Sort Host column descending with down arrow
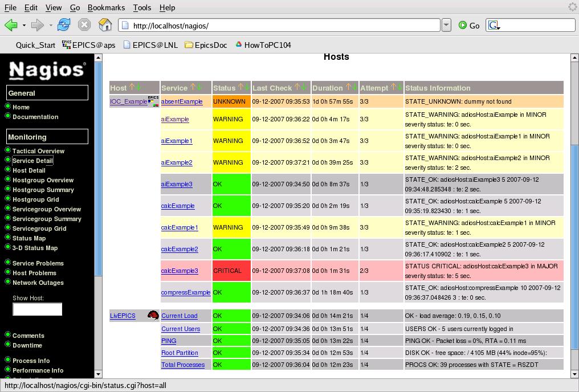The image size is (579, 392). [138, 87]
